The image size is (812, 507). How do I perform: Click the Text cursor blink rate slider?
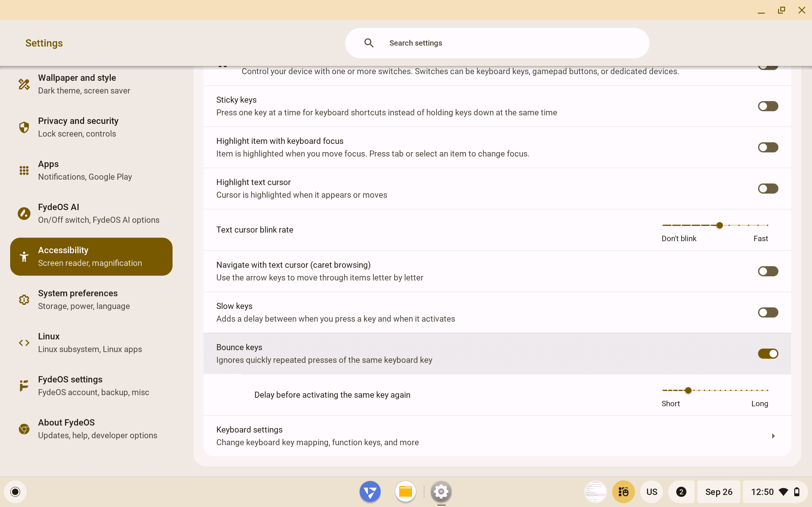pyautogui.click(x=719, y=225)
